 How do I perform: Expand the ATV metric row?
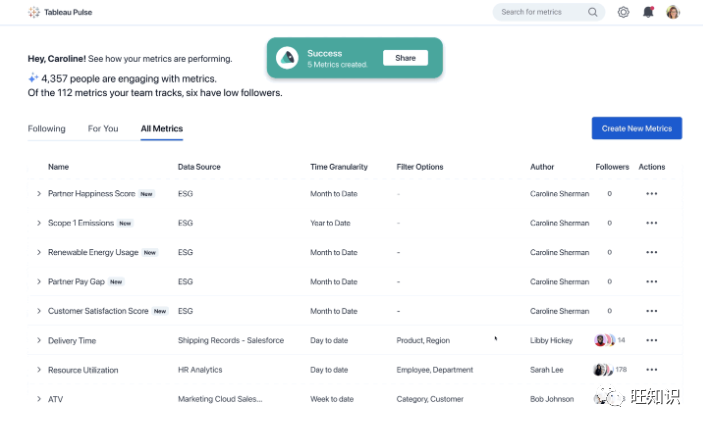tap(39, 399)
